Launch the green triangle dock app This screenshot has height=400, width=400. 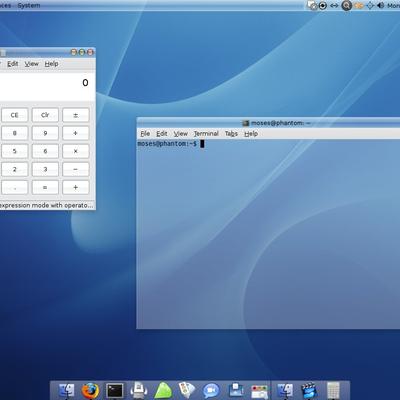coord(163,390)
